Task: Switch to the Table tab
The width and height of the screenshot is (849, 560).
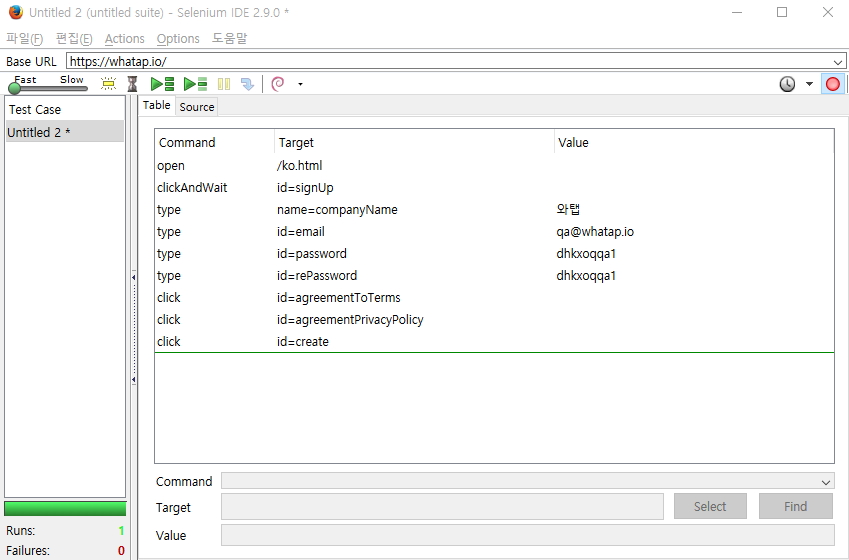Action: pyautogui.click(x=156, y=105)
